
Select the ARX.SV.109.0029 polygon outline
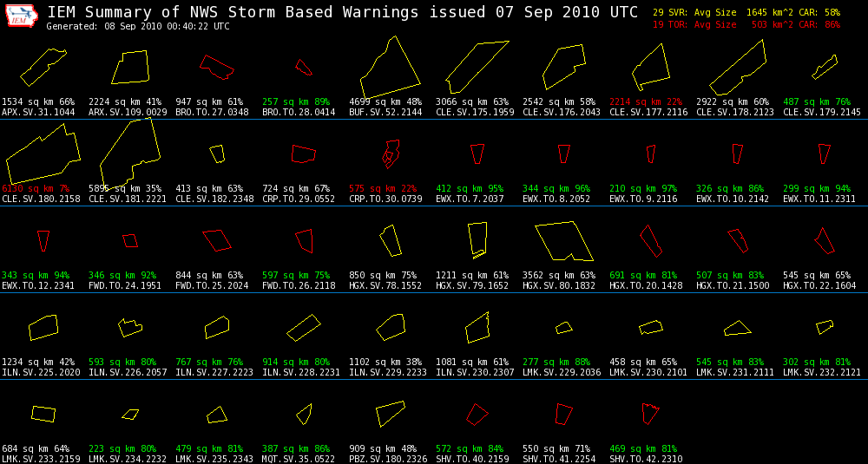(x=131, y=67)
